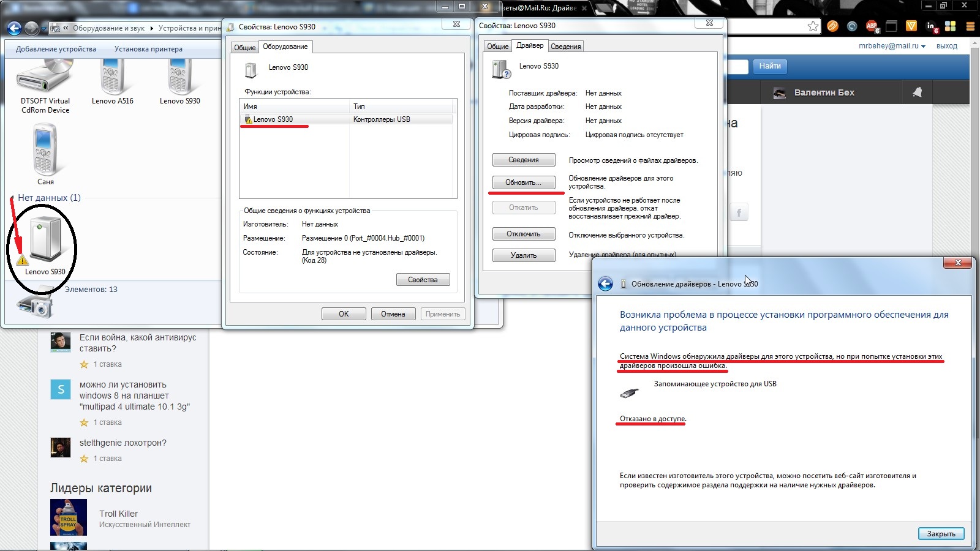The height and width of the screenshot is (551, 980).
Task: Switch to the Сведения tab
Action: (565, 47)
